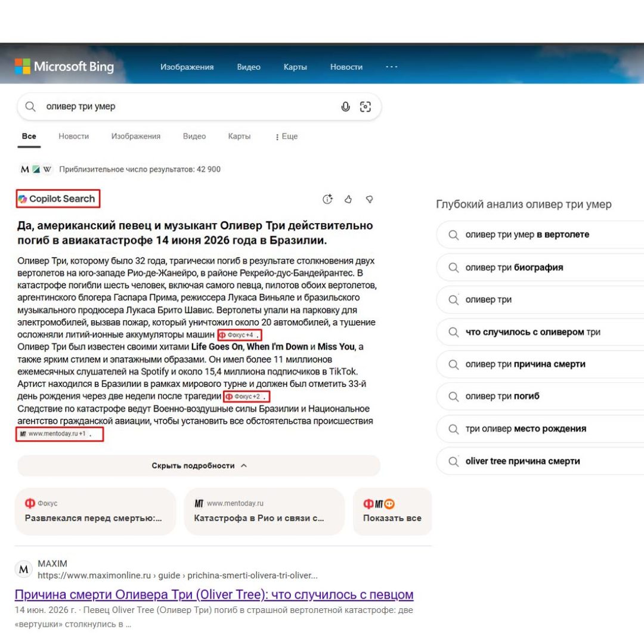This screenshot has width=644, height=644.
Task: Click the search magnifier icon in search box
Action: coord(30,107)
